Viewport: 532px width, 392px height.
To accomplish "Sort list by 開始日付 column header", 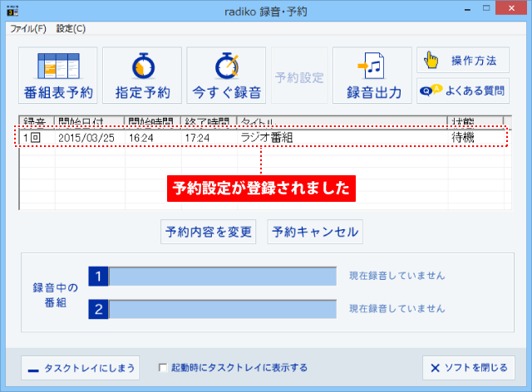I will pyautogui.click(x=88, y=121).
